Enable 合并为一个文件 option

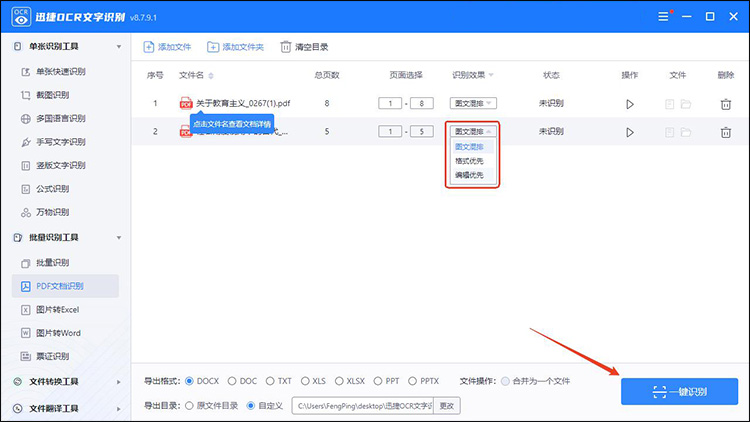pos(505,381)
